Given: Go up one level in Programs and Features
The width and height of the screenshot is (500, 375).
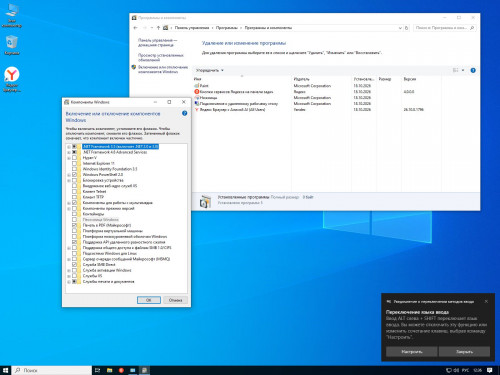Looking at the screenshot, I should pyautogui.click(x=158, y=28).
